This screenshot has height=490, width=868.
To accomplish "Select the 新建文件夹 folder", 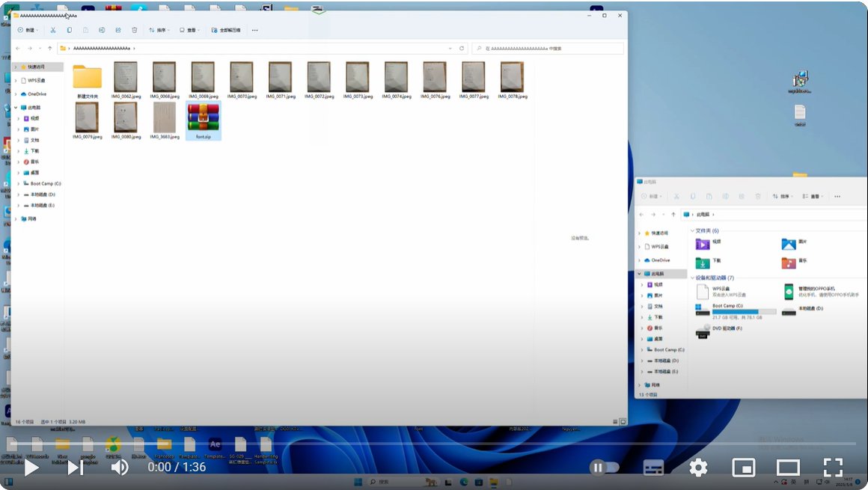I will (x=88, y=81).
